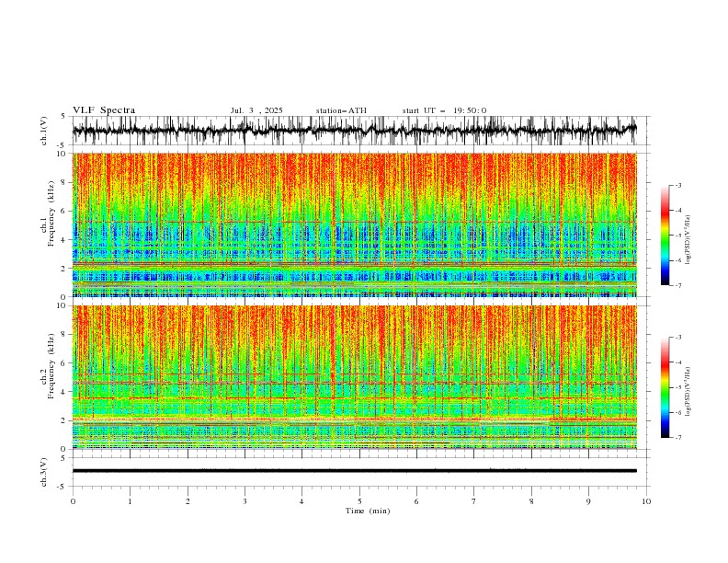This screenshot has width=728, height=563.
Task: Click the ch.2 PSD color scale bar
Action: [x=665, y=387]
